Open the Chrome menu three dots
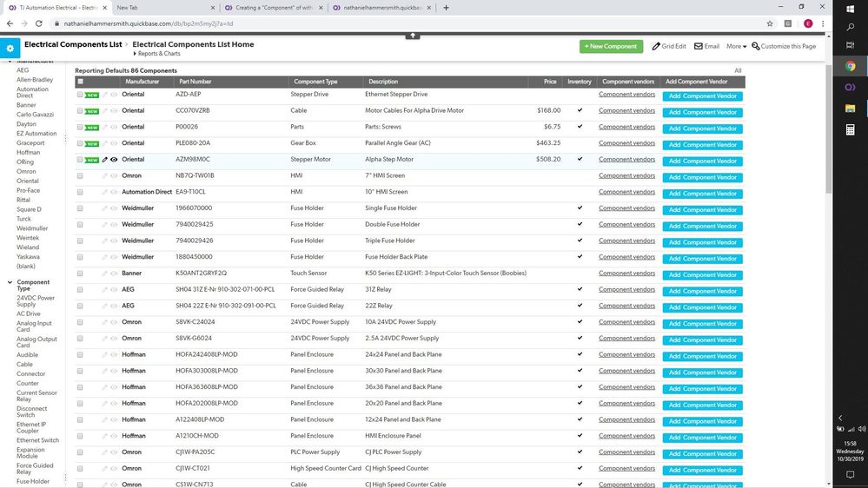This screenshot has width=868, height=488. pyautogui.click(x=823, y=23)
